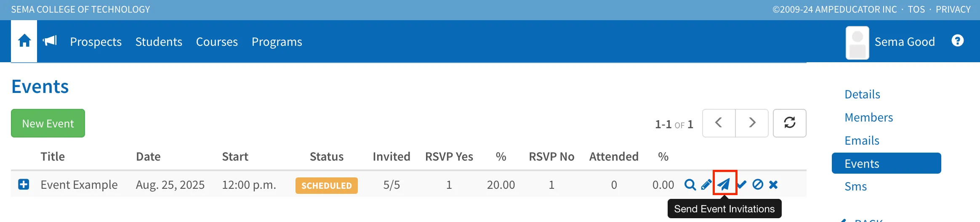
Task: View Event Example with magnifier icon
Action: point(690,185)
